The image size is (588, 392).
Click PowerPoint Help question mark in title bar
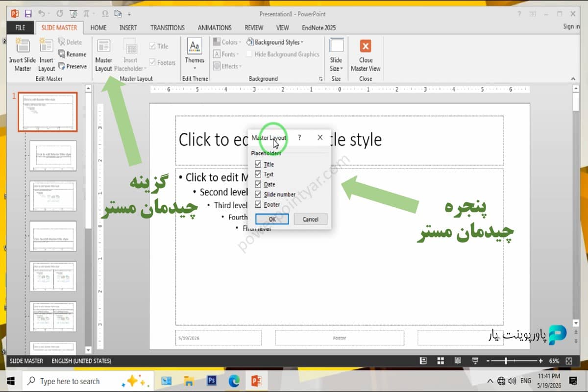(519, 14)
